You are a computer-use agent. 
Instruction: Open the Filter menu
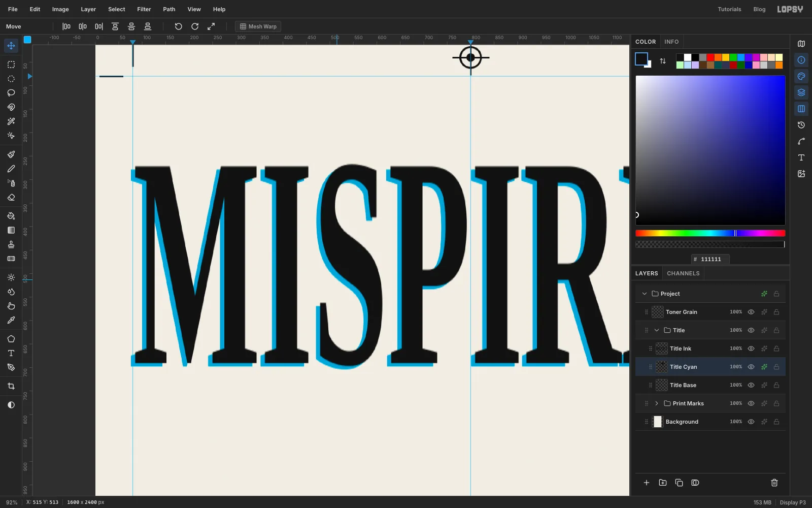click(x=144, y=9)
